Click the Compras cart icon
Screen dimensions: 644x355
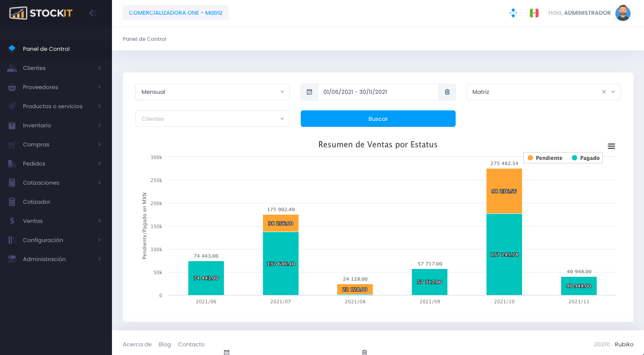[x=12, y=144]
